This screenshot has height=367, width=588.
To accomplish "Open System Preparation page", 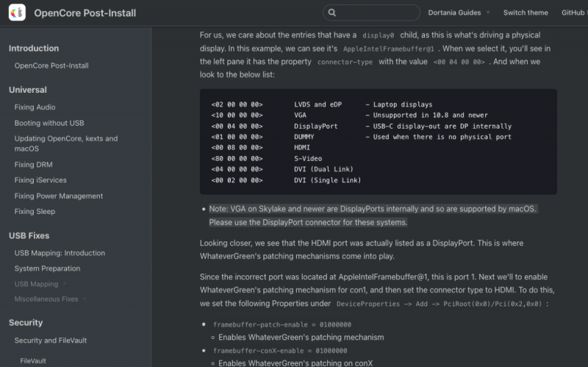I will [x=47, y=268].
